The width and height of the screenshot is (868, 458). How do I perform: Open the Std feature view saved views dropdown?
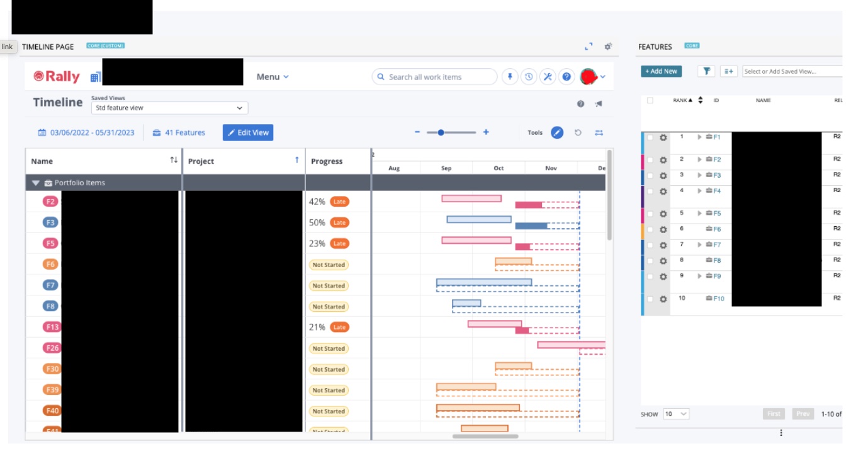click(x=170, y=108)
